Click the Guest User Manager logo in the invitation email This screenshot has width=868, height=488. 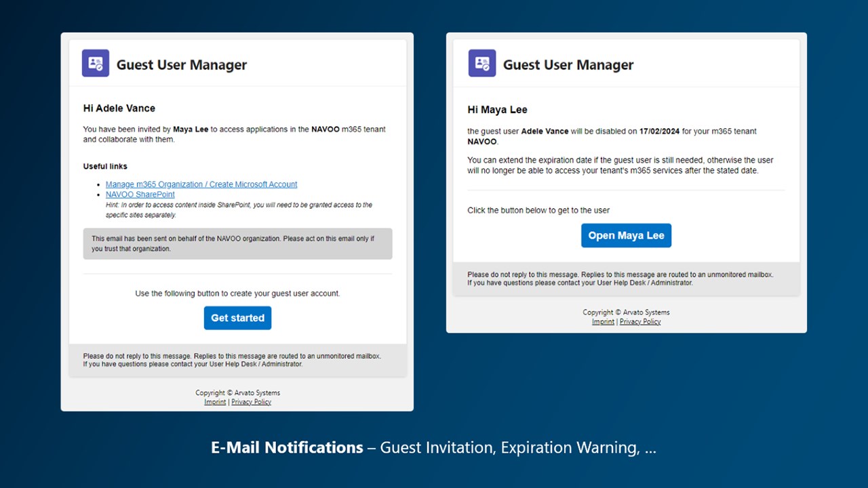(96, 64)
